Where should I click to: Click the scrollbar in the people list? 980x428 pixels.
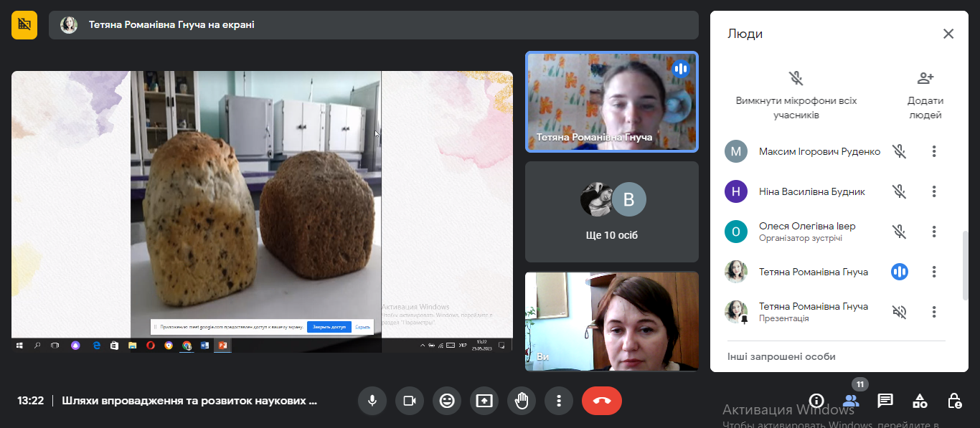965,265
